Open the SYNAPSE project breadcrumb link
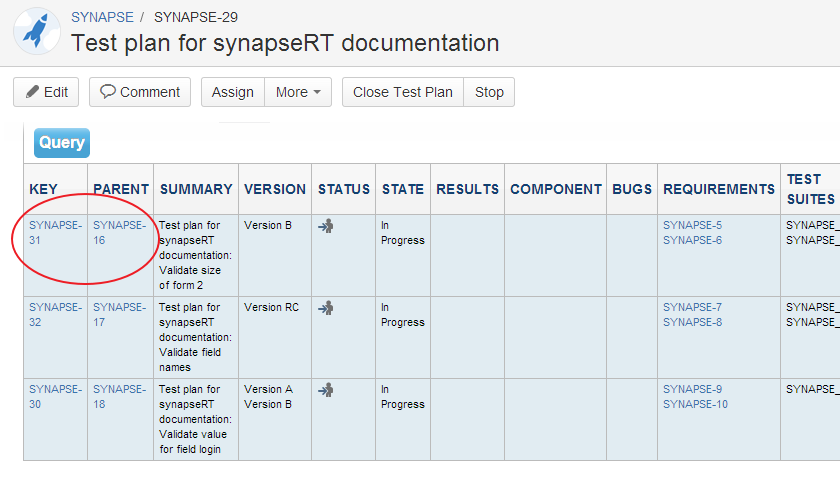The height and width of the screenshot is (488, 840). pos(102,17)
